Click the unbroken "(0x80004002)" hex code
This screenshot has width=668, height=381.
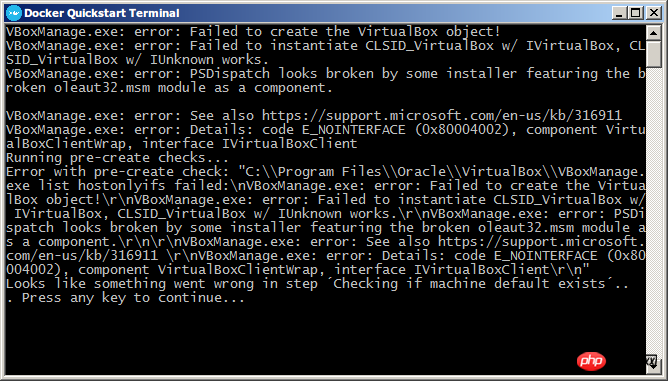coord(461,130)
